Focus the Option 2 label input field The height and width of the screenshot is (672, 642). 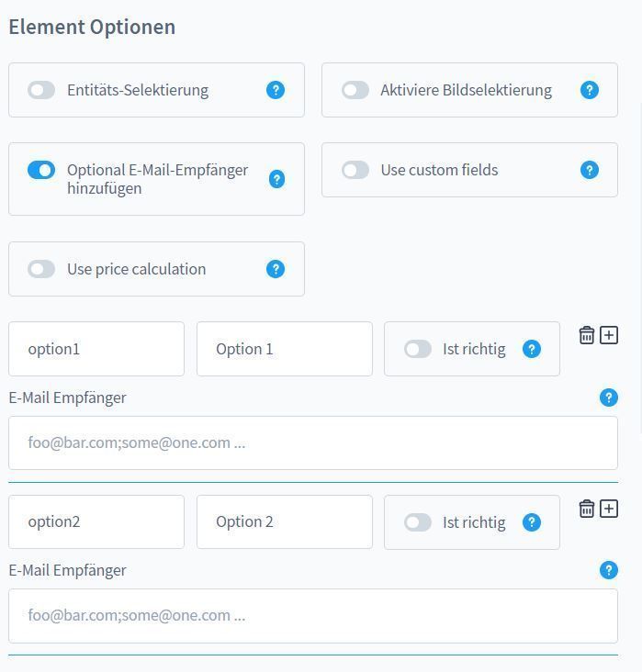tap(285, 522)
